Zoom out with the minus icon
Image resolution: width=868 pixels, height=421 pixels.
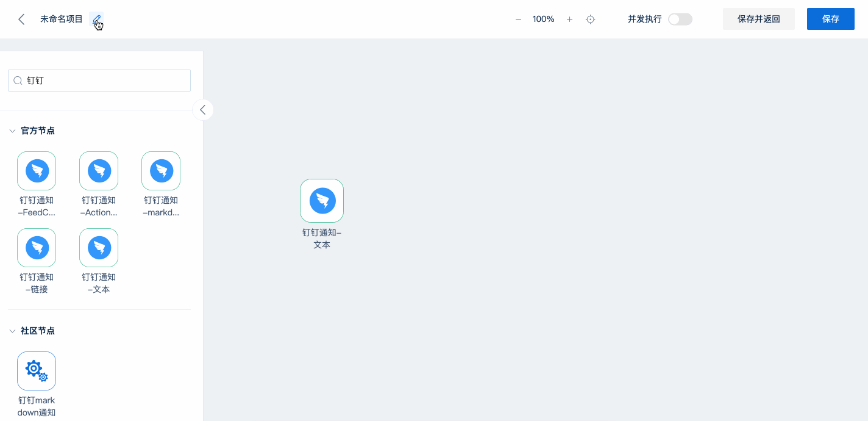click(518, 19)
